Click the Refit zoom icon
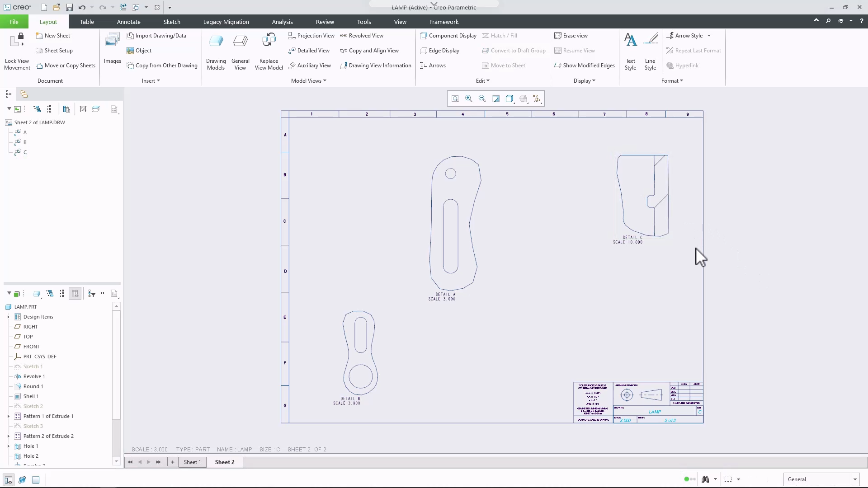The width and height of the screenshot is (868, 488). [455, 99]
